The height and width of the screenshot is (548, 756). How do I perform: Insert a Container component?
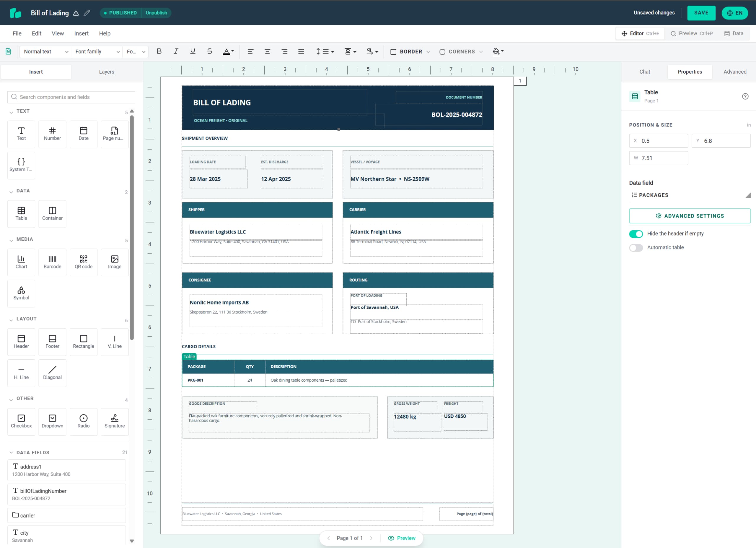pyautogui.click(x=52, y=214)
